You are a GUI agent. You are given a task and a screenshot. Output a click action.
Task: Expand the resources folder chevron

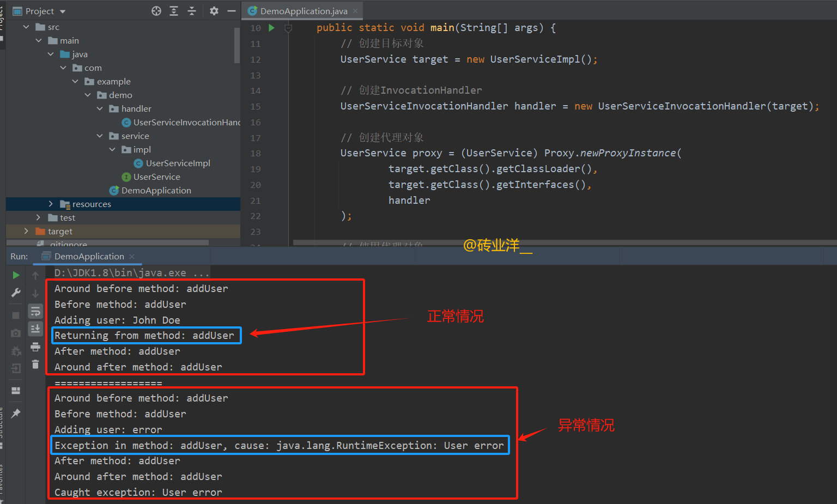point(51,204)
